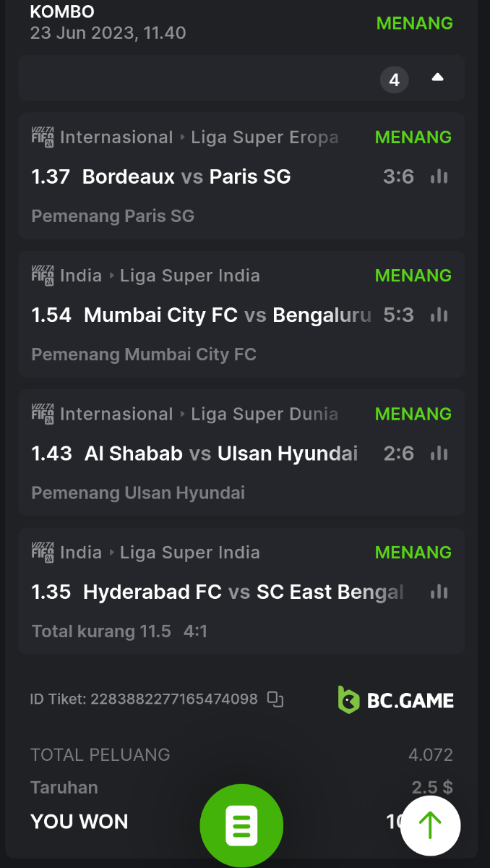This screenshot has width=490, height=868.
Task: Open stats for Bordeaux vs Paris SG
Action: click(439, 176)
